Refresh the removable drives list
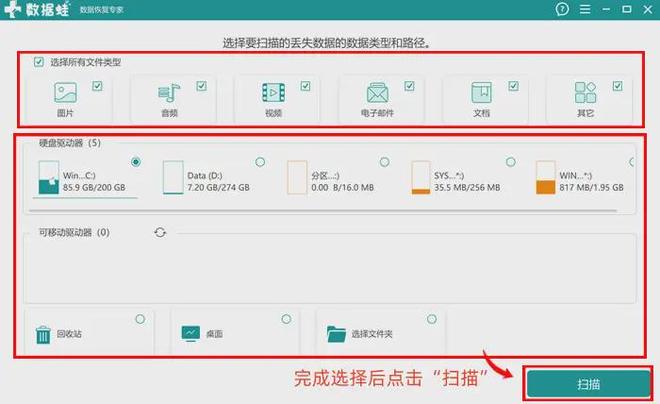Screen dimensions: 660x404 [x=160, y=232]
